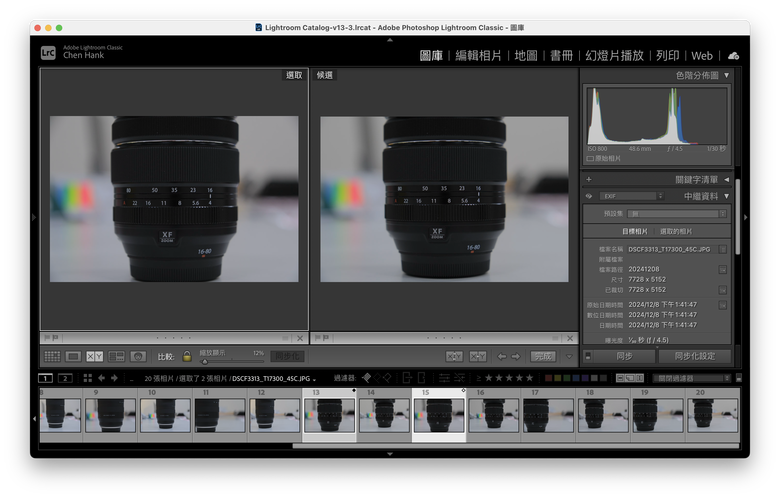Select filmstrip thumbnail 10
780x498 pixels.
165,414
